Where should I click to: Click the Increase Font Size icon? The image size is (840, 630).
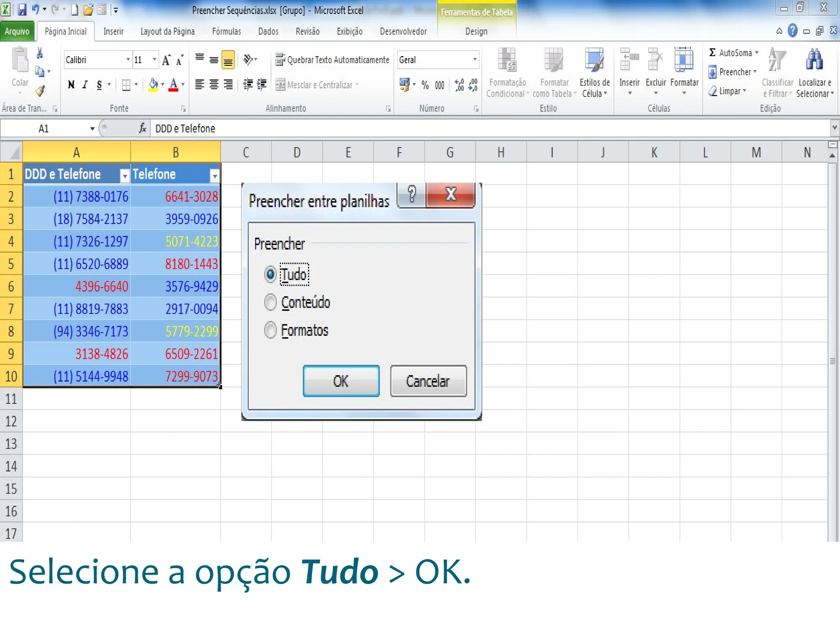[166, 60]
